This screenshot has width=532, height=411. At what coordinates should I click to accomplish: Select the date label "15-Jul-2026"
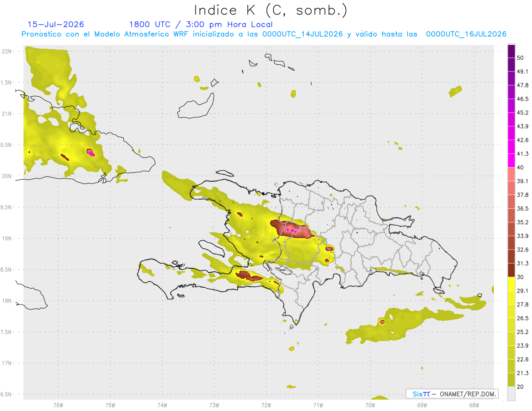tap(56, 24)
